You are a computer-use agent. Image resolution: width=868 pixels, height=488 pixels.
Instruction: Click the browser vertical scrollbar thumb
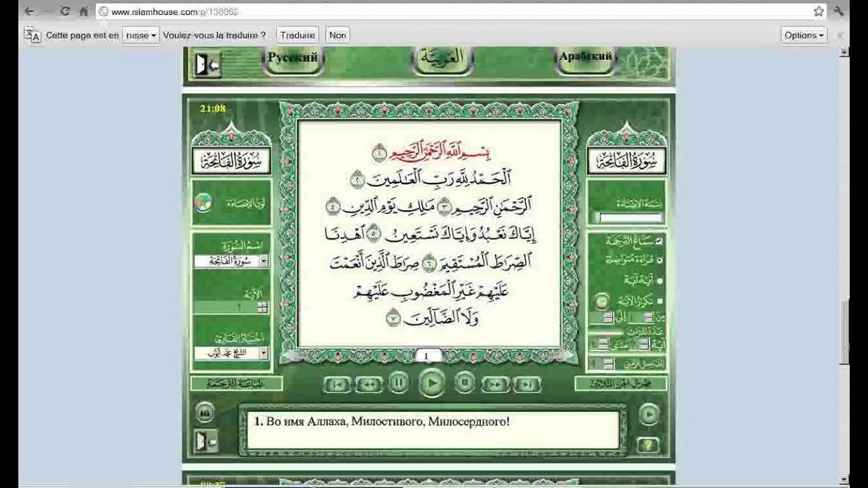click(x=844, y=332)
